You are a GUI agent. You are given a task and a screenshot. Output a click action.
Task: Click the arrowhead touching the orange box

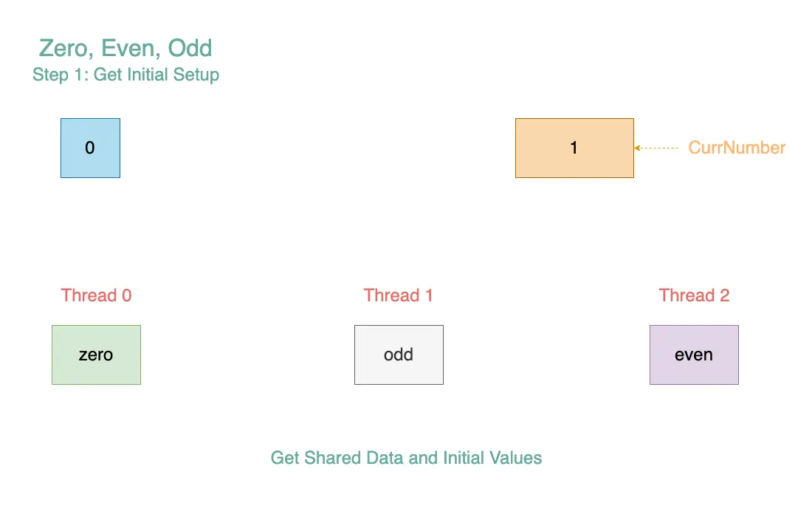pos(638,148)
